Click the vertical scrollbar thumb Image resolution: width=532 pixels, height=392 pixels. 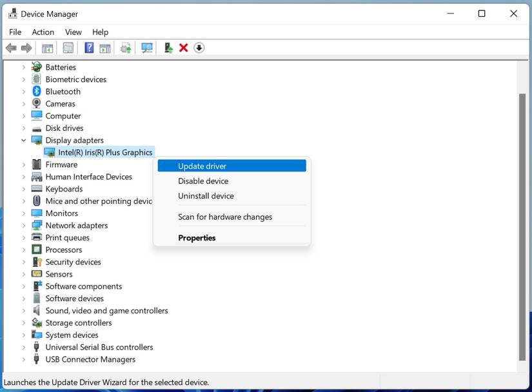tap(522, 227)
